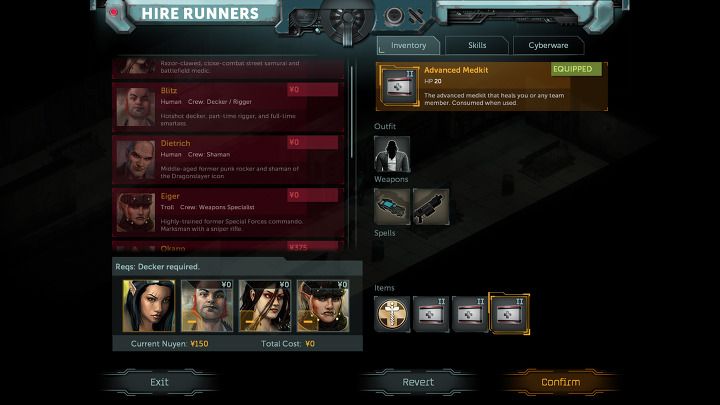Viewport: 720px width, 405px height.
Task: Select the trauma kit cross item
Action: click(x=392, y=314)
